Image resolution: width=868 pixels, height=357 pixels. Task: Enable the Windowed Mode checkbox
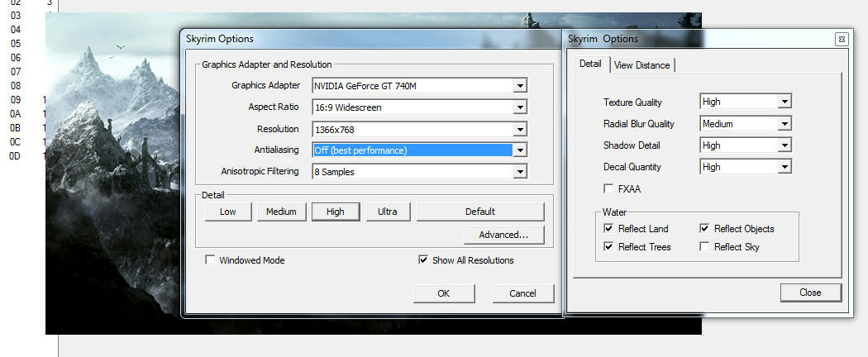[211, 260]
